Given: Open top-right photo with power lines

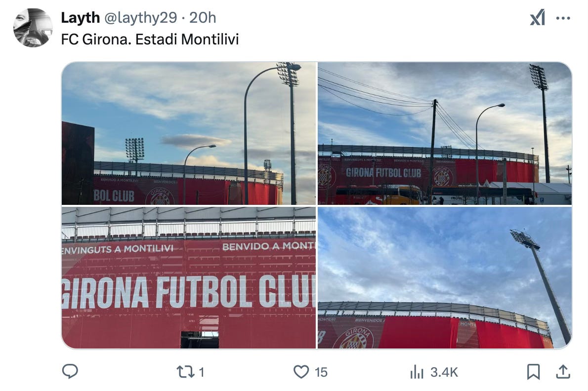Looking at the screenshot, I should pyautogui.click(x=445, y=133).
